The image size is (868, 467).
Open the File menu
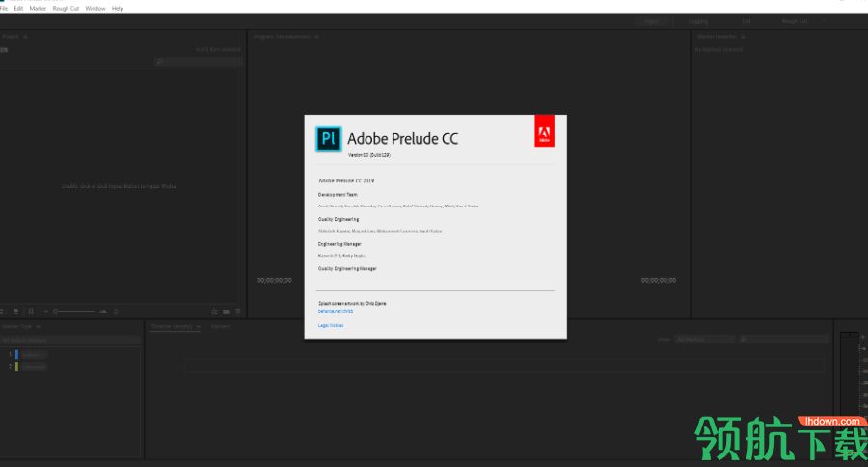click(3, 9)
